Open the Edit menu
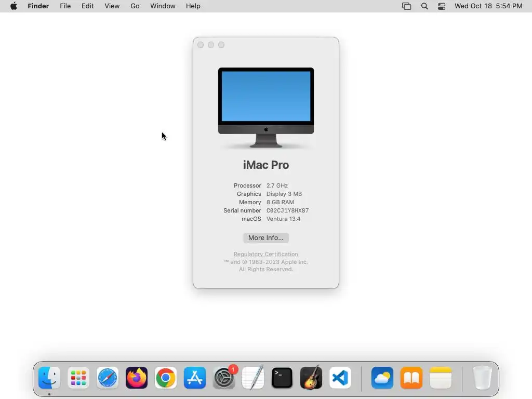532x399 pixels. click(87, 6)
